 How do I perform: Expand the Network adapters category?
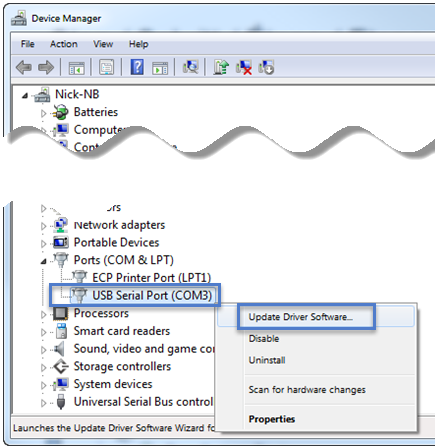[x=43, y=226]
